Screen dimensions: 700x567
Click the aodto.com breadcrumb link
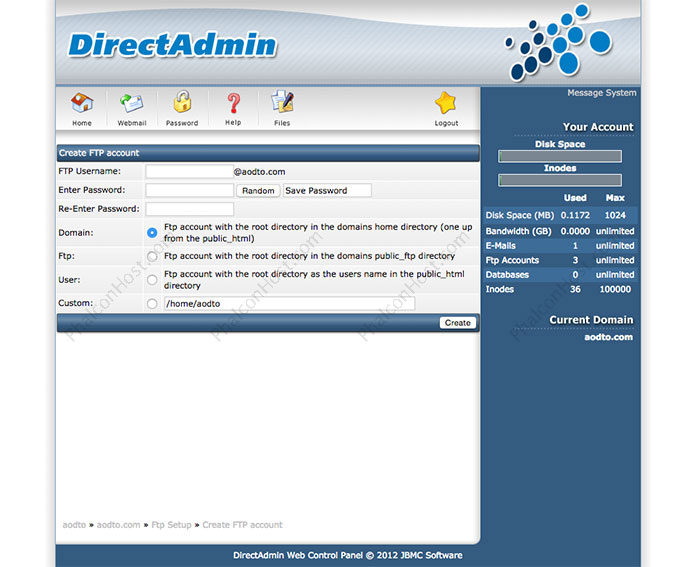pos(118,525)
